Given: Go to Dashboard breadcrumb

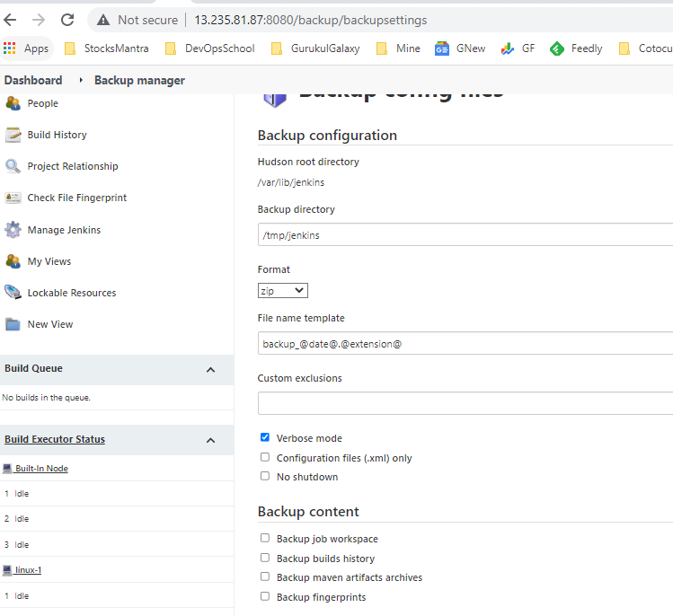Looking at the screenshot, I should 33,81.
